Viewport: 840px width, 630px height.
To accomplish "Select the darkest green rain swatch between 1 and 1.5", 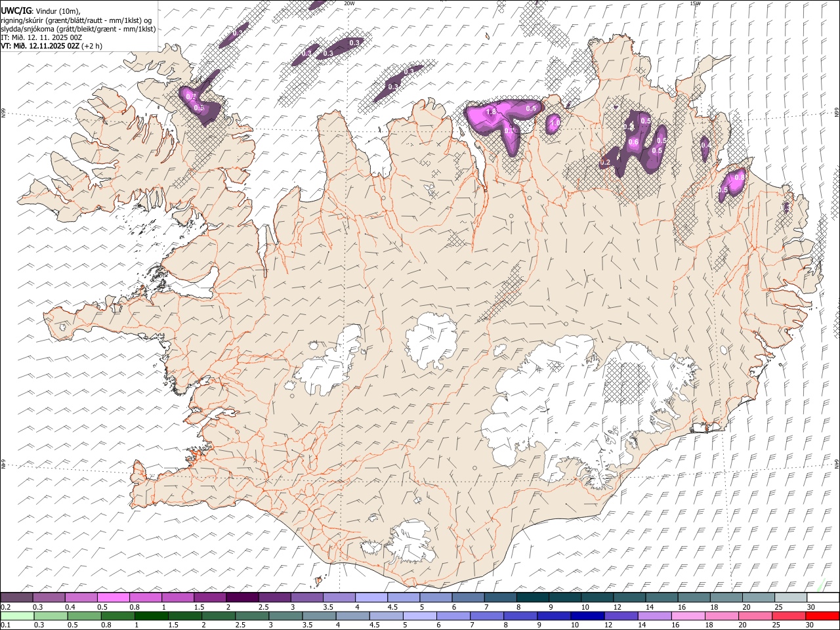I will 152,616.
